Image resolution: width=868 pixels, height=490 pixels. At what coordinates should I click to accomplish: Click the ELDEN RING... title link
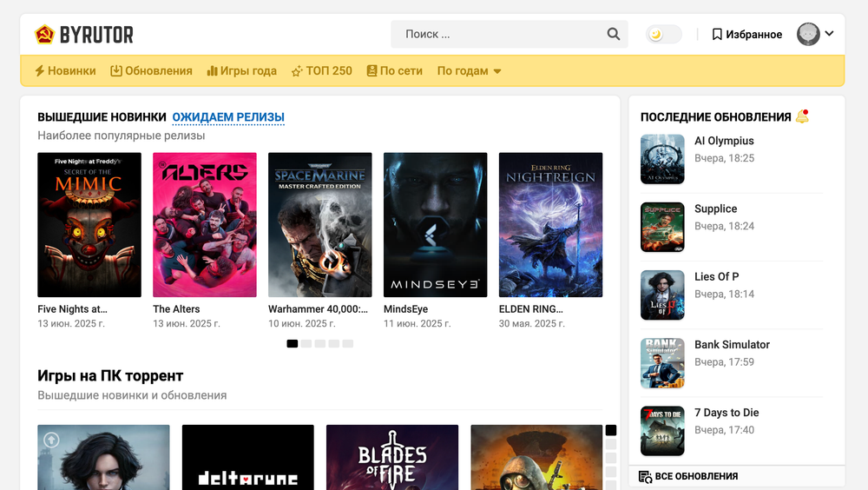(531, 309)
